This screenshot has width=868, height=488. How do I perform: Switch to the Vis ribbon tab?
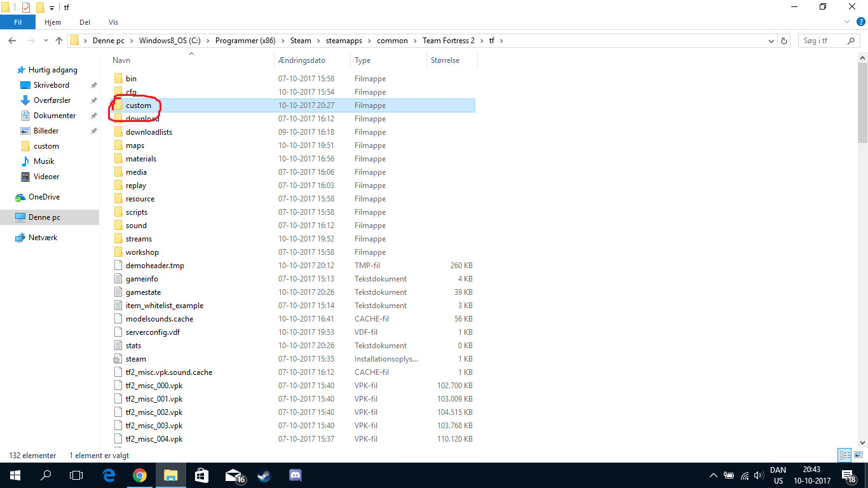pyautogui.click(x=113, y=22)
